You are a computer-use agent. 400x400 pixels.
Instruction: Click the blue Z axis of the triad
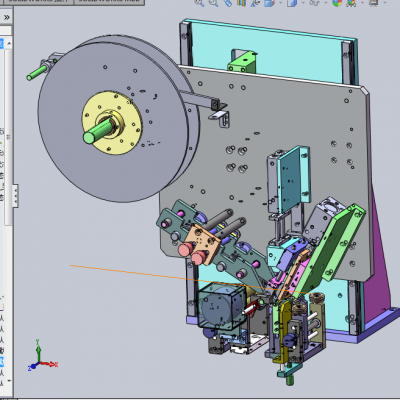click(x=33, y=366)
